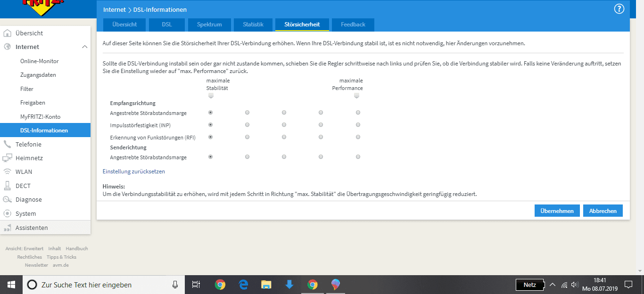Image resolution: width=644 pixels, height=294 pixels.
Task: Click the maximale Stabilität slider handle
Action: click(211, 96)
